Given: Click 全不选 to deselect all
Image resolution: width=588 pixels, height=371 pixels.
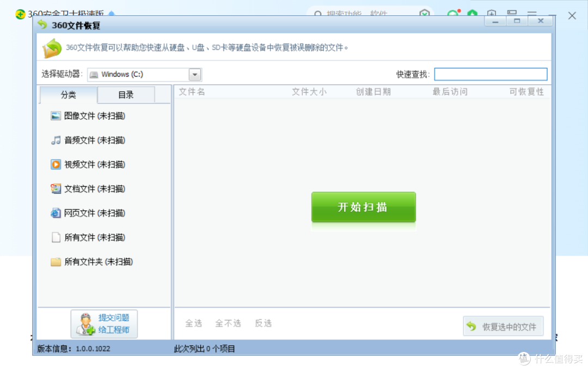Looking at the screenshot, I should pos(228,324).
